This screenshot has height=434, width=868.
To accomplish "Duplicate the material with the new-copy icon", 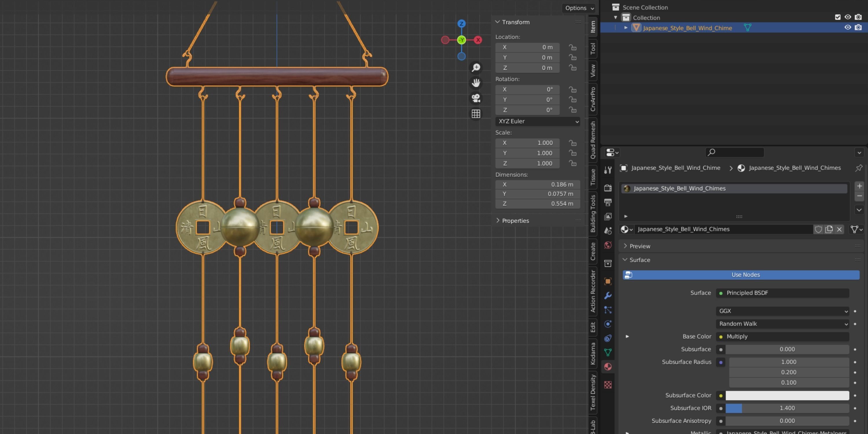I will click(829, 229).
